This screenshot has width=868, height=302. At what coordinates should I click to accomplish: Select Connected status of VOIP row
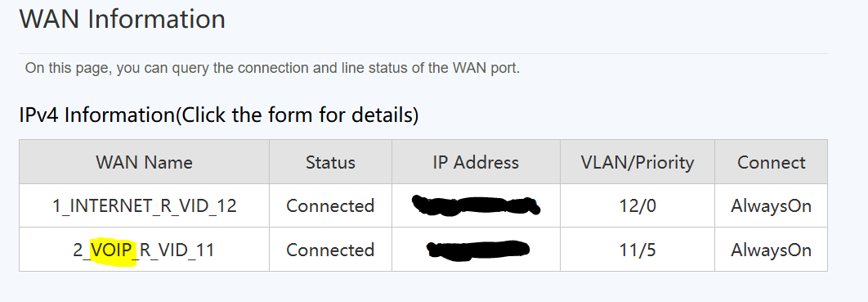330,250
